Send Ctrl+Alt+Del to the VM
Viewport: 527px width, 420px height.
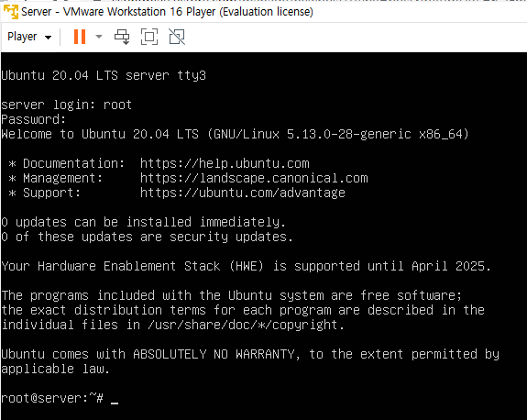[x=122, y=37]
